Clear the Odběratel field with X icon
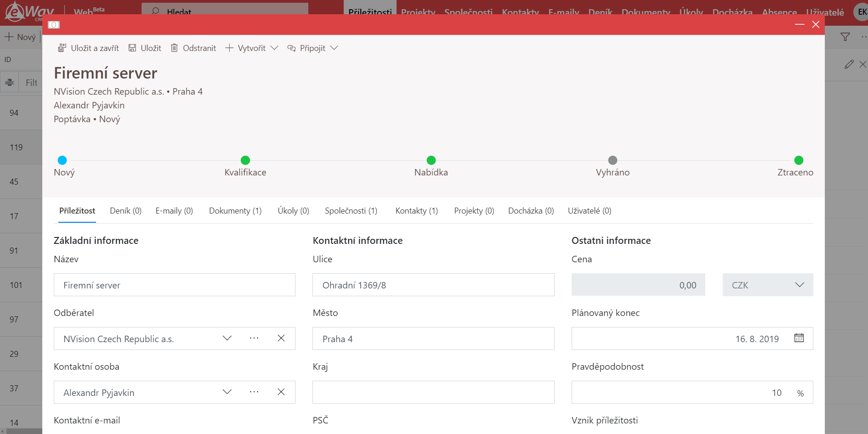The image size is (868, 434). point(281,338)
